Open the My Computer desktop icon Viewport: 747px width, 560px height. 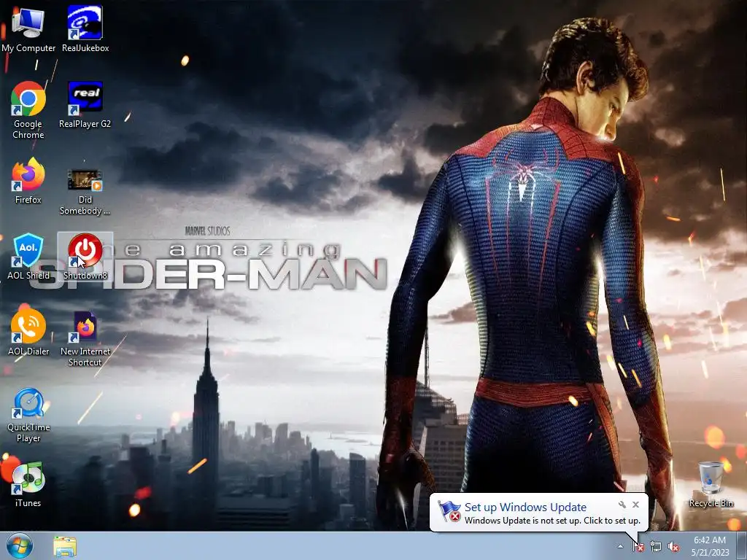(28, 28)
